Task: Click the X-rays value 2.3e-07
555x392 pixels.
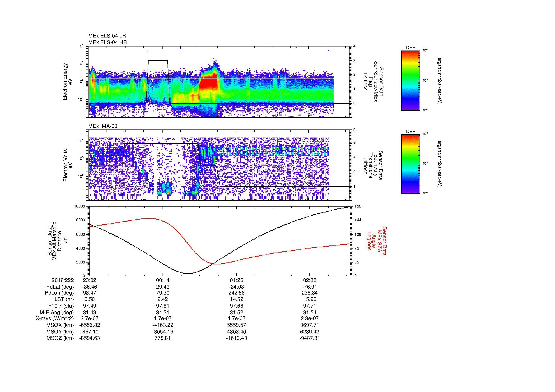Action: click(310, 318)
